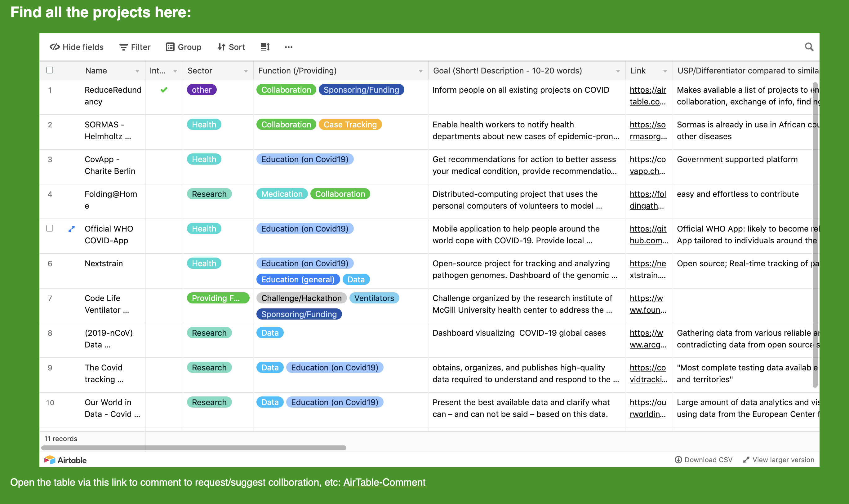Click the search magnifier icon
This screenshot has height=504, width=849.
tap(809, 47)
